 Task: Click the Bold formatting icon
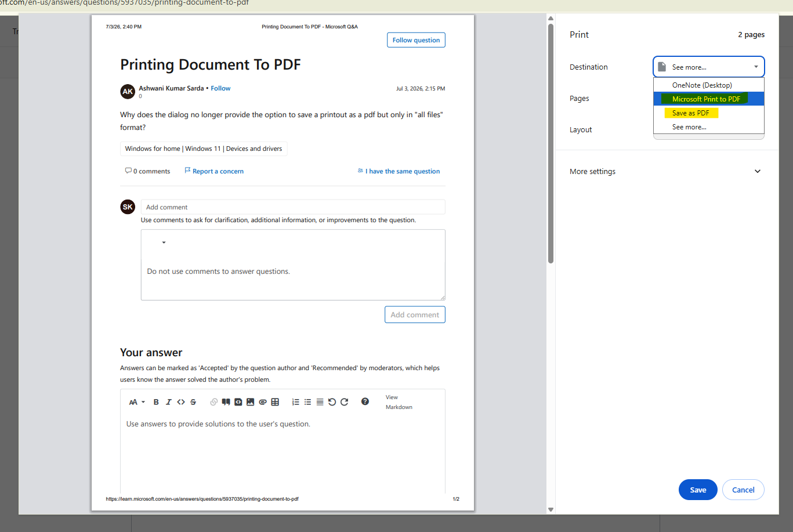click(x=156, y=402)
